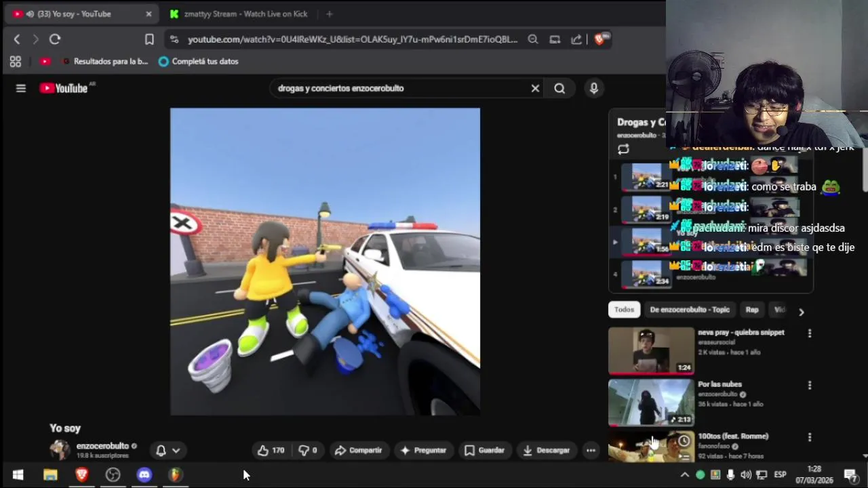Open Brave Shields lion icon
Viewport: 868px width, 488px height.
pos(600,39)
